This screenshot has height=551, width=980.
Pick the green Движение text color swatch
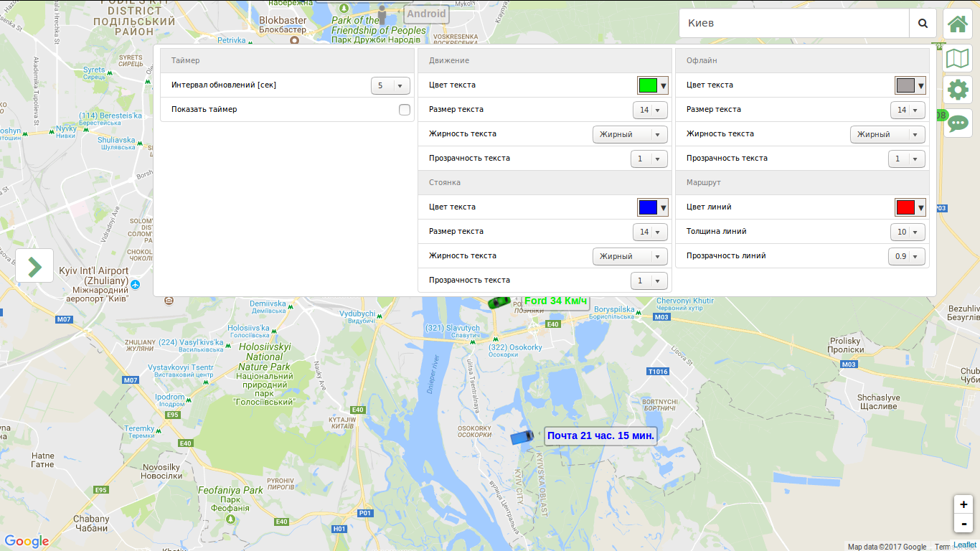pos(653,85)
